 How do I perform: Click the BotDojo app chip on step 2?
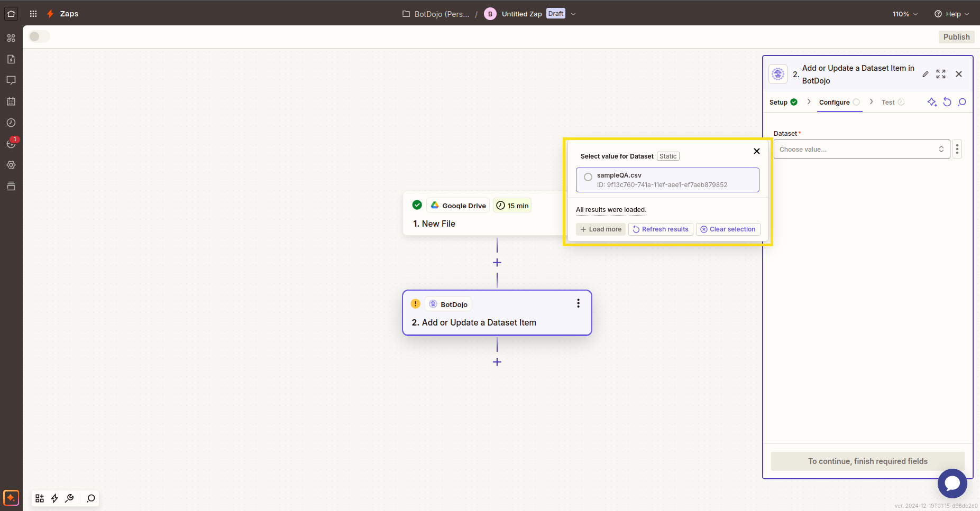click(x=448, y=304)
